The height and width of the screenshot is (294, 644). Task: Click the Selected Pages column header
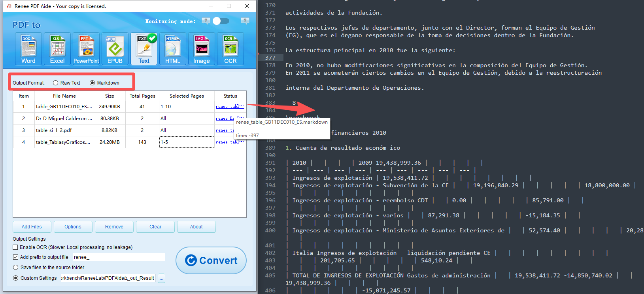tap(187, 96)
